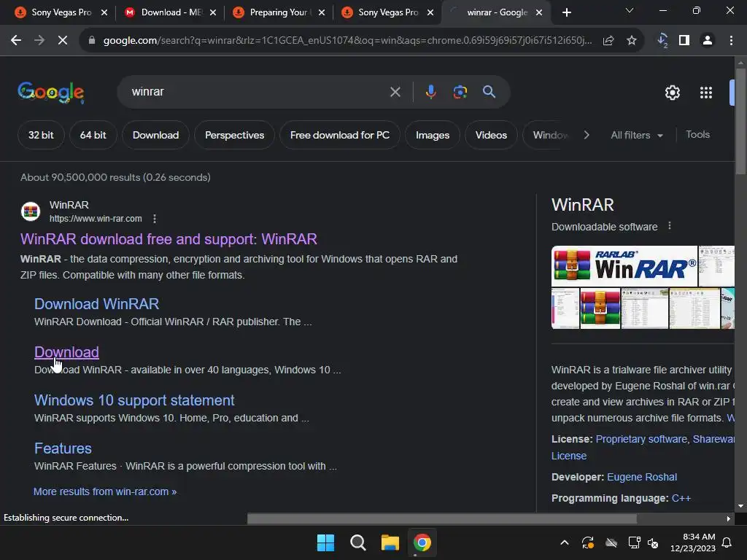Click Chrome icon in taskbar
747x560 pixels.
click(x=422, y=542)
